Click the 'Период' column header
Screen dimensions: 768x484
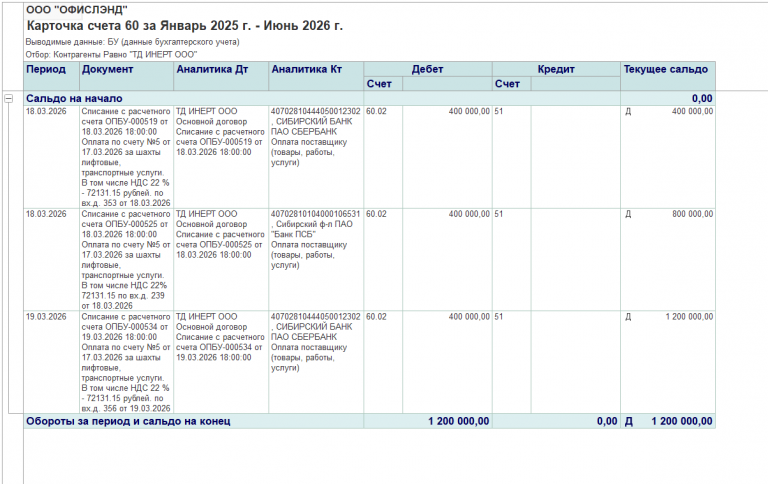click(51, 76)
